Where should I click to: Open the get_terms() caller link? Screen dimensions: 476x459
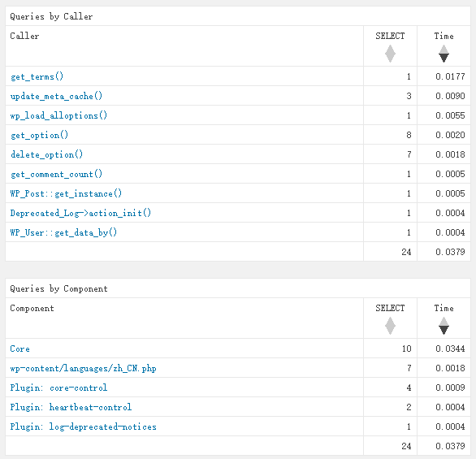click(x=37, y=76)
